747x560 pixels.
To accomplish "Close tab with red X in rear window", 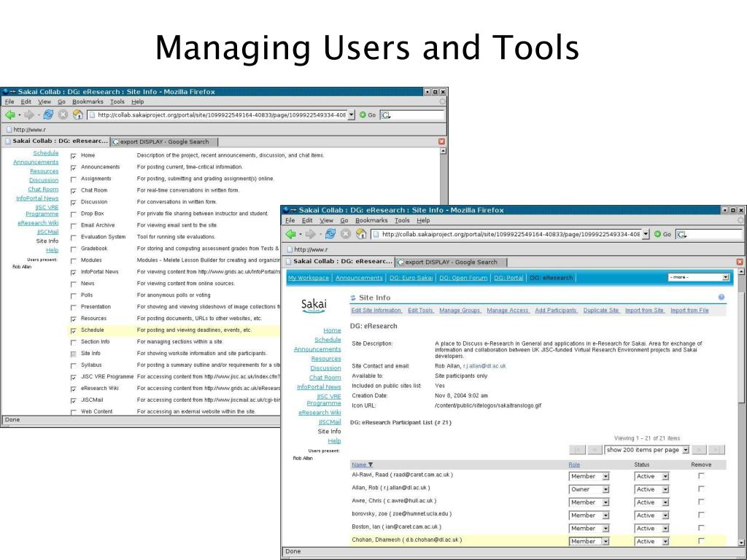I will click(441, 141).
